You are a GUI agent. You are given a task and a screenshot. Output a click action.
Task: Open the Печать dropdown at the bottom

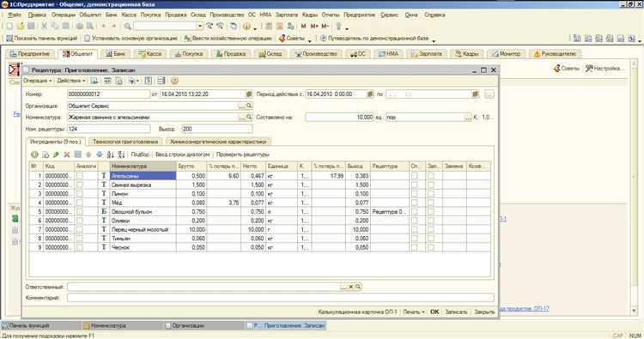coord(413,312)
